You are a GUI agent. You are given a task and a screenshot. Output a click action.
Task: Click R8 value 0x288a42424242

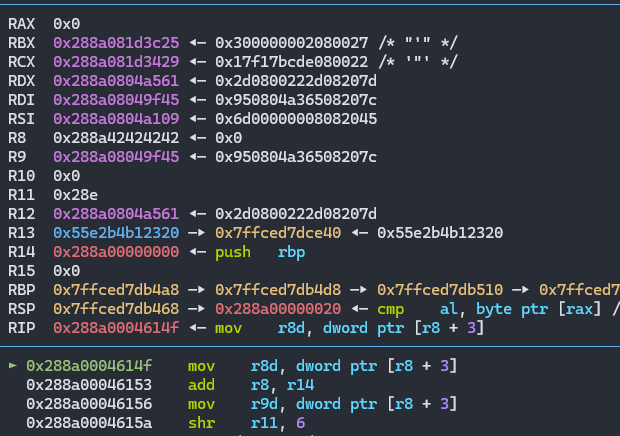point(116,138)
